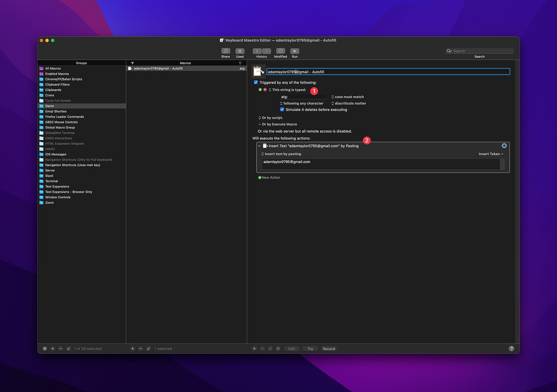
Task: Disable the Triggered by any checkbox
Action: click(x=256, y=82)
